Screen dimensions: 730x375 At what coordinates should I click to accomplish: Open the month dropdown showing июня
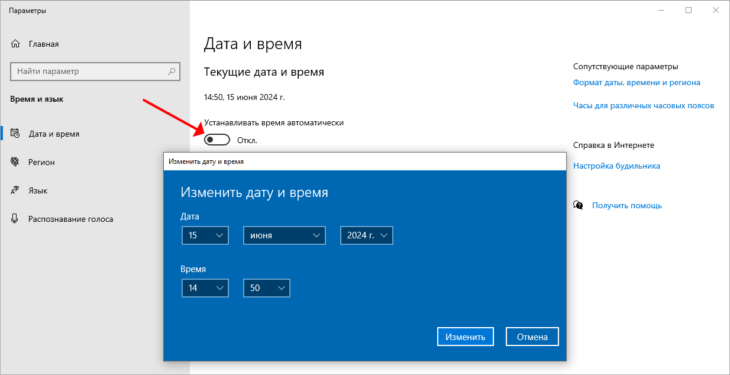click(284, 235)
